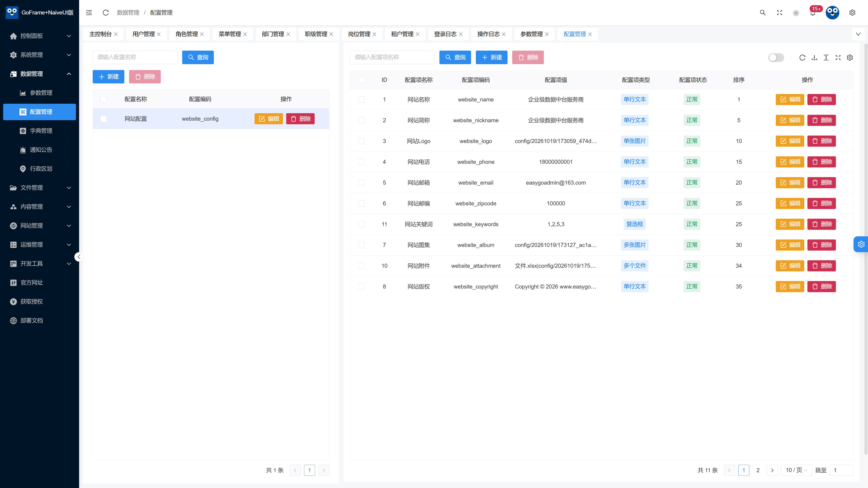Image resolution: width=868 pixels, height=488 pixels.
Task: Click 编辑 for the website_logo row
Action: tap(790, 141)
